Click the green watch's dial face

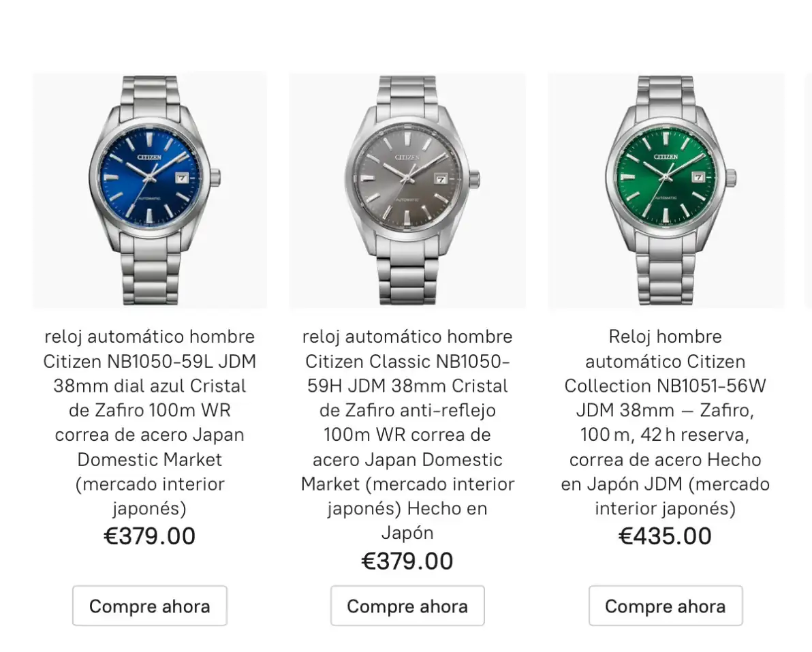(x=666, y=178)
